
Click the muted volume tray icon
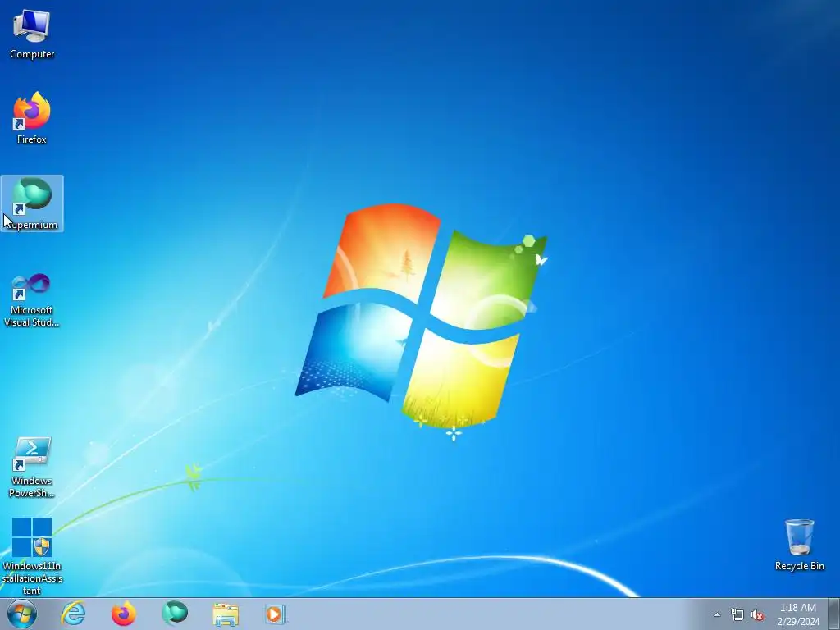click(x=757, y=614)
